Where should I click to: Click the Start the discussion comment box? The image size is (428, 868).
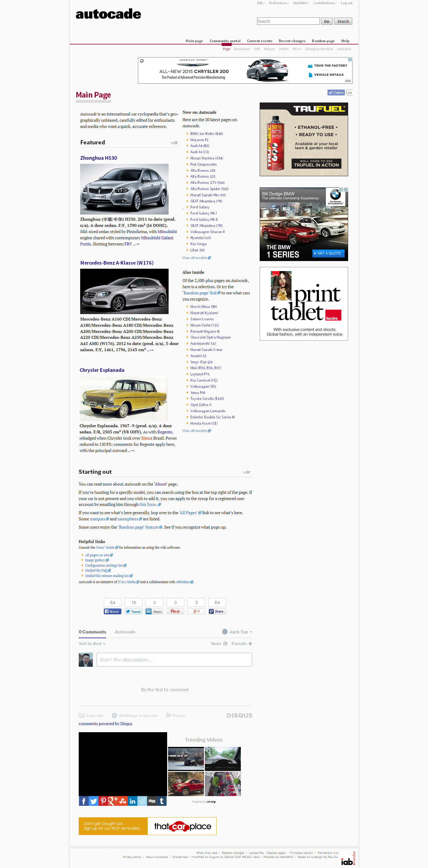click(174, 659)
